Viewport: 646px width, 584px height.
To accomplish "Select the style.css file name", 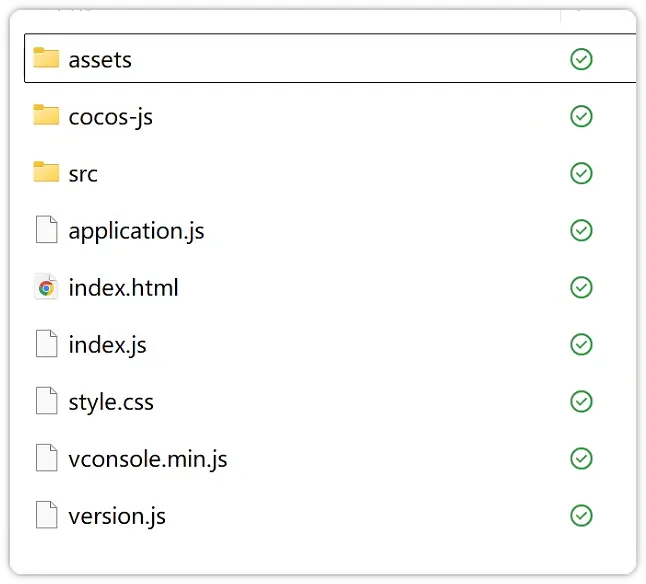I will pyautogui.click(x=111, y=403).
